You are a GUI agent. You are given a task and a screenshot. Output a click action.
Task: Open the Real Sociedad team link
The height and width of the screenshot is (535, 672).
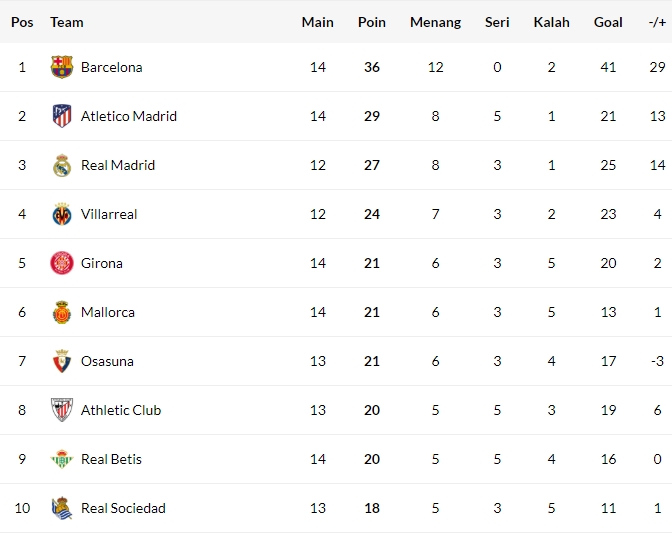[123, 508]
